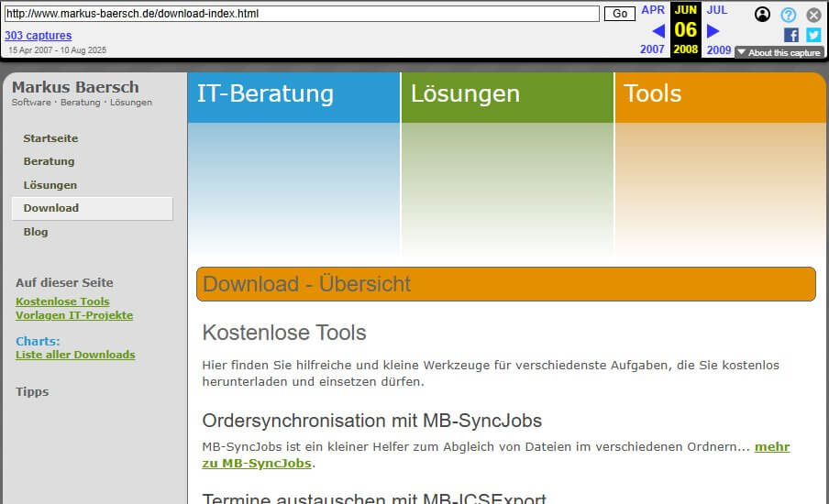Select the Download menu item
Viewport: 829px width, 504px height.
92,208
